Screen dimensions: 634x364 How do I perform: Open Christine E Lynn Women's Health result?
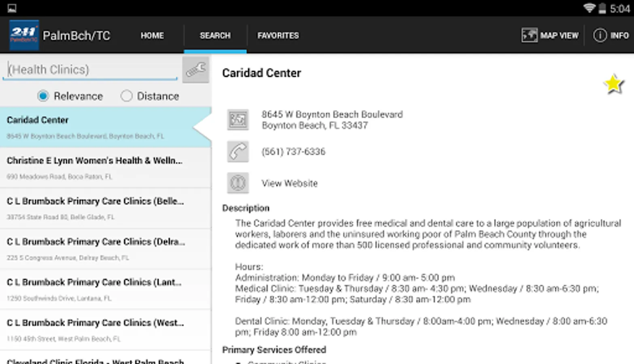[106, 167]
